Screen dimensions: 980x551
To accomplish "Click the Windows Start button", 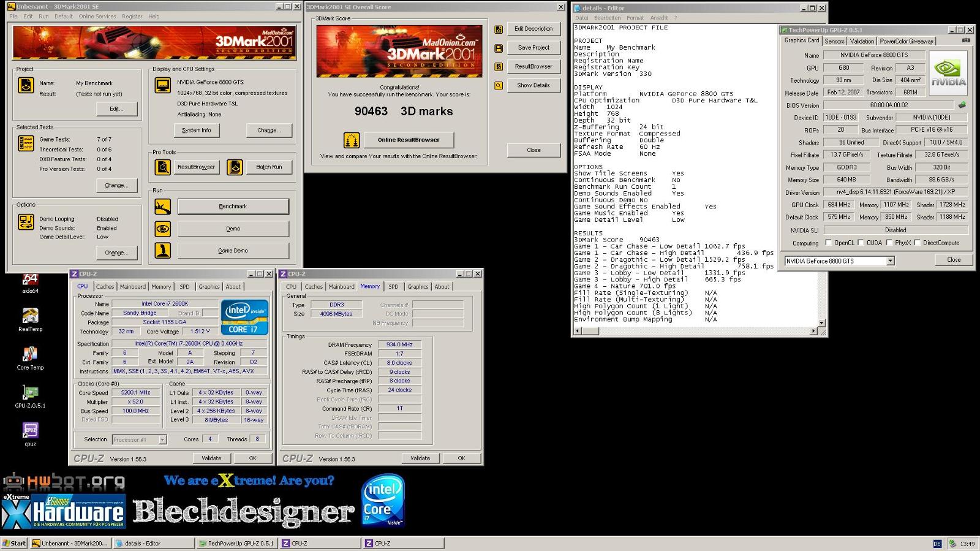I will point(14,544).
